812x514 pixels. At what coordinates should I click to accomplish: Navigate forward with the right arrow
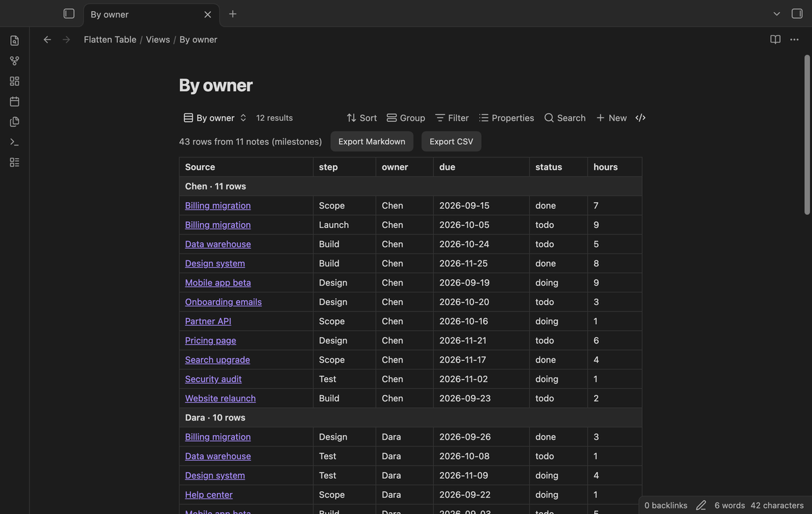click(x=66, y=39)
